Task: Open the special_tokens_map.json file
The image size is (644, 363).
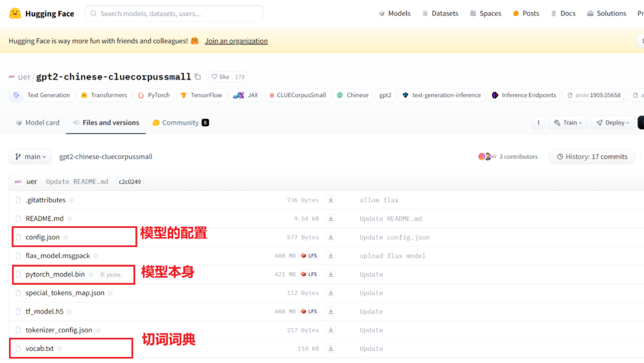Action: [x=65, y=293]
